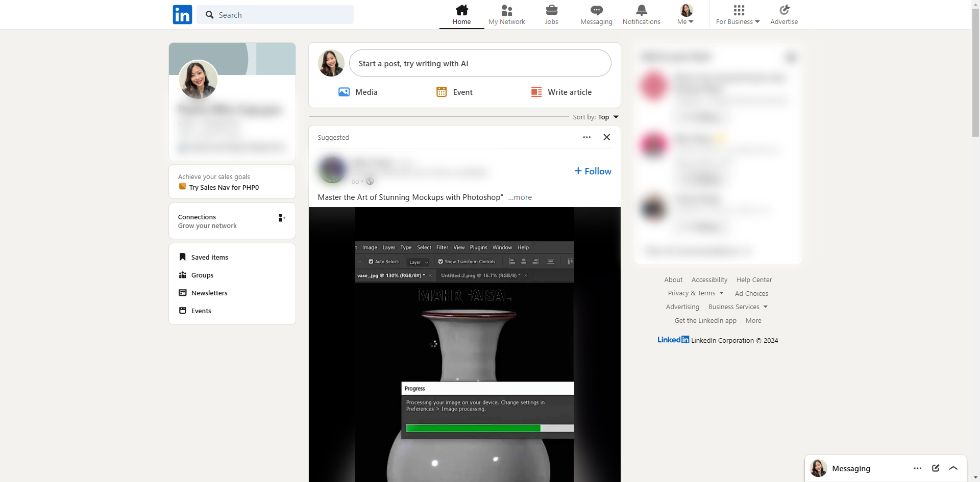The height and width of the screenshot is (482, 980).
Task: Click the LinkedIn logo icon
Action: point(182,14)
